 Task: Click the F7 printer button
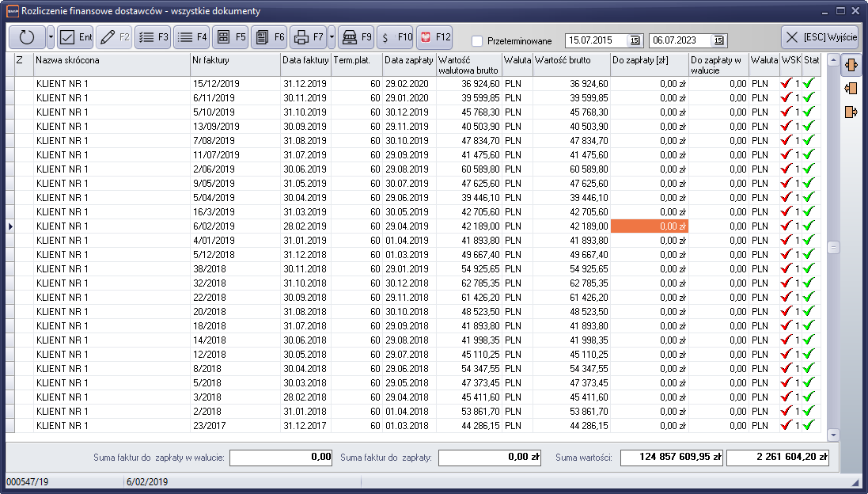[x=308, y=37]
